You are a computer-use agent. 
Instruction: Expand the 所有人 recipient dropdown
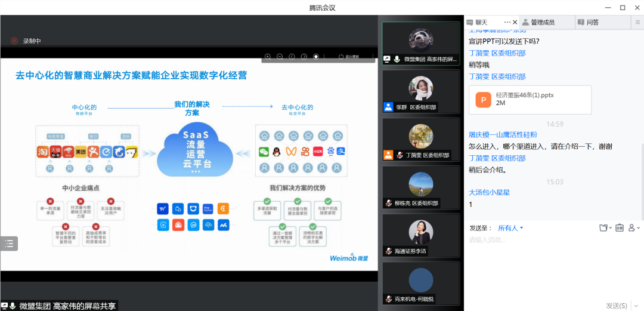tap(510, 228)
